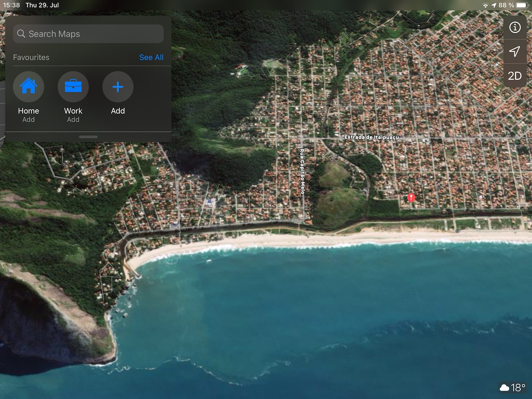Tap the date Thu 29. Jul
The width and height of the screenshot is (532, 399).
(42, 5)
